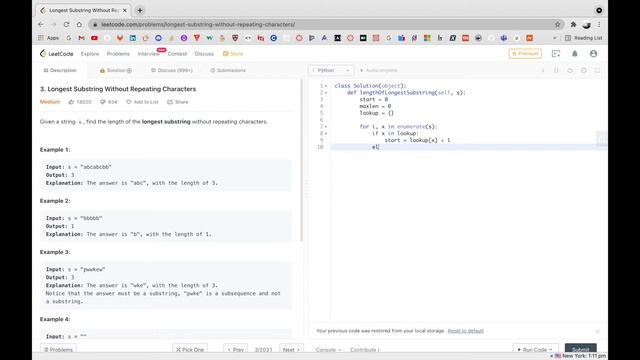Click the Premium button
This screenshot has width=640, height=360.
click(525, 53)
